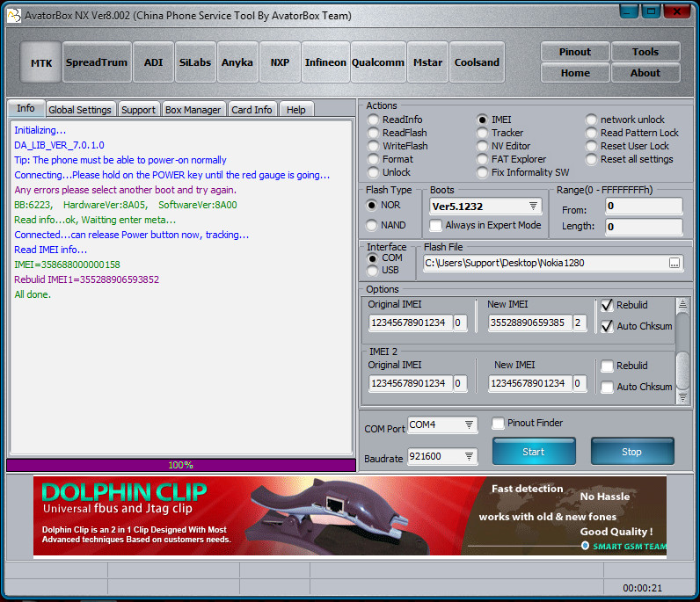Click the 100% progress bar
Screen dimensions: 700x602
click(x=181, y=465)
